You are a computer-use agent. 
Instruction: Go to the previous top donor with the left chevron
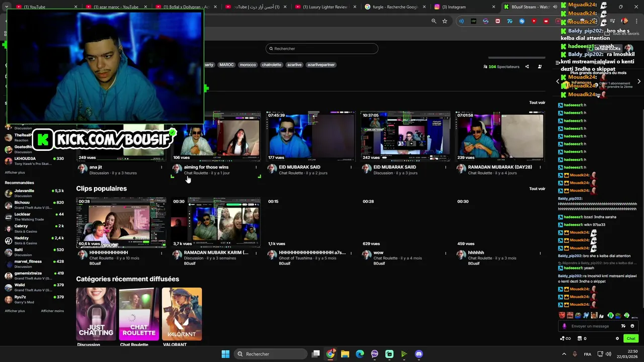[x=557, y=81]
